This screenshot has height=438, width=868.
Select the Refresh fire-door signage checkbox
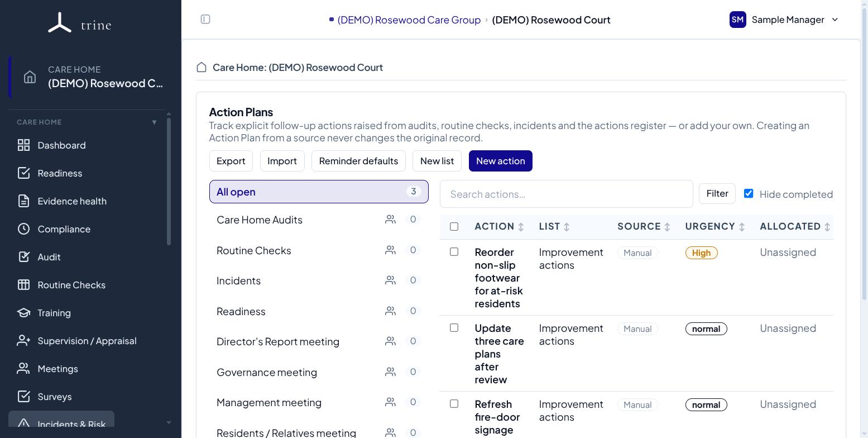coord(454,404)
